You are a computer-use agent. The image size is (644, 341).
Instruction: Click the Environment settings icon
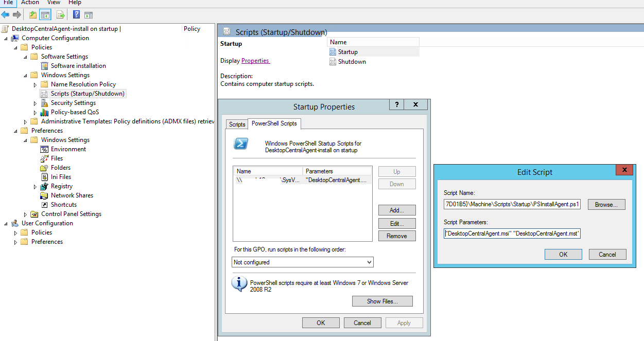coord(44,149)
